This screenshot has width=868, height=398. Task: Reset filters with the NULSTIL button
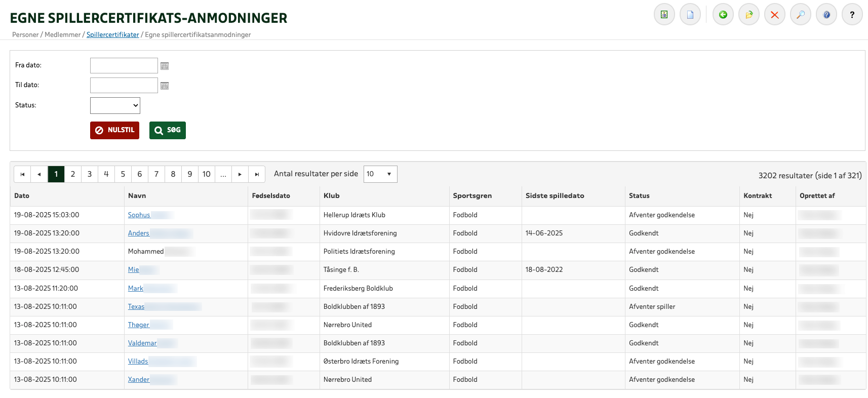[114, 130]
